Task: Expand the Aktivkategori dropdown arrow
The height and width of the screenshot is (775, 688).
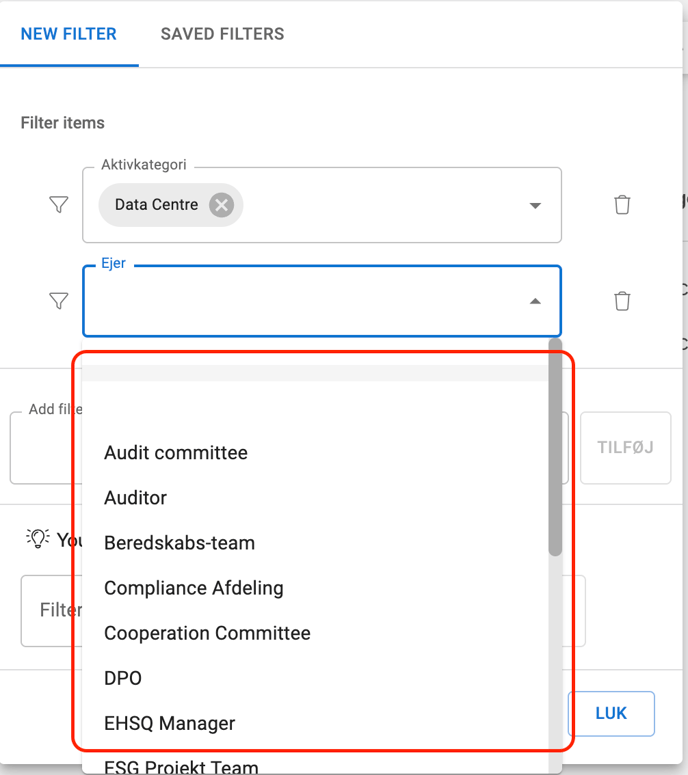Action: (x=535, y=206)
